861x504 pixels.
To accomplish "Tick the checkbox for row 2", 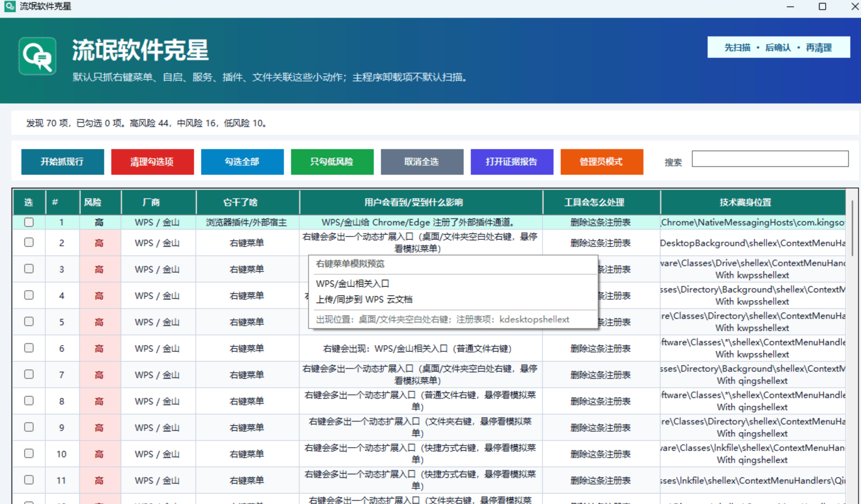I will click(x=29, y=243).
